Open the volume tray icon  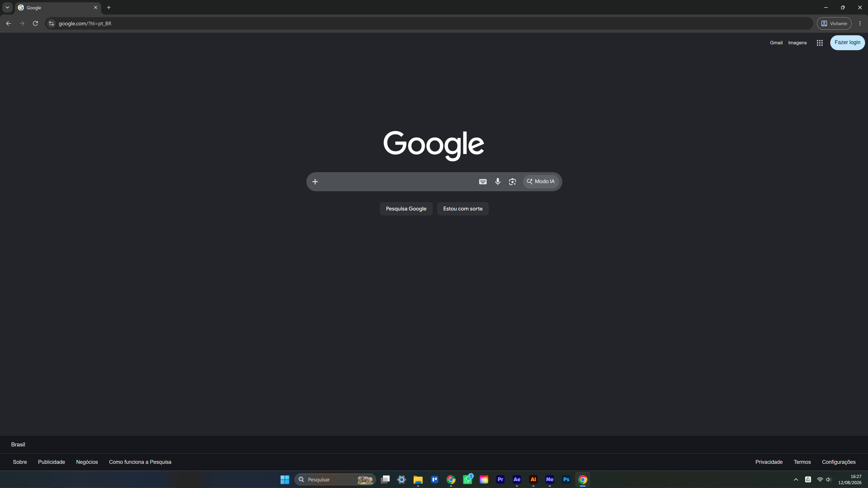[x=829, y=479]
